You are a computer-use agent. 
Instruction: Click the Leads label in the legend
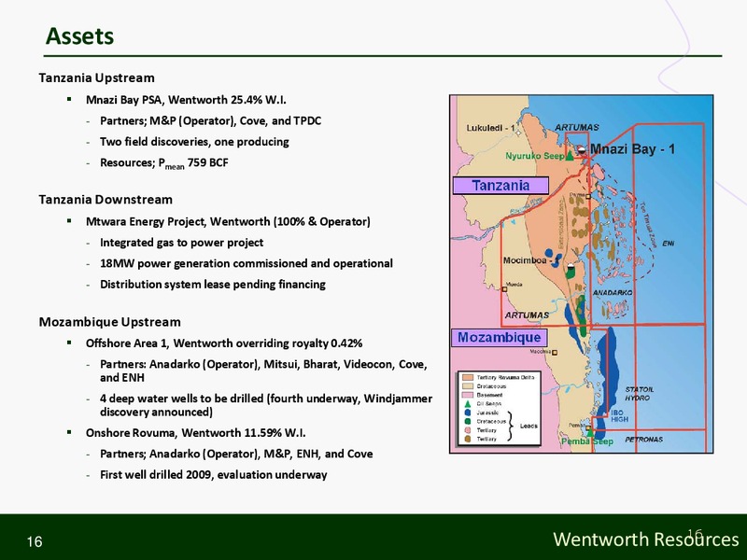pos(529,426)
